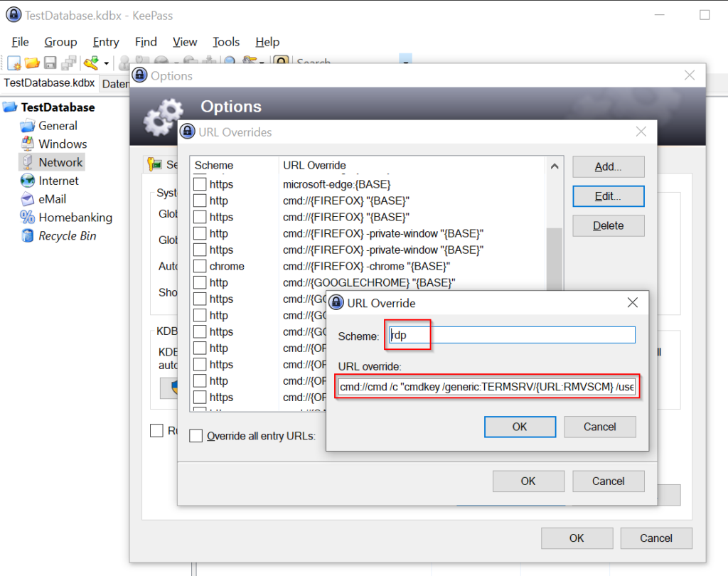Select the Internet globe group icon
728x576 pixels.
coord(28,181)
